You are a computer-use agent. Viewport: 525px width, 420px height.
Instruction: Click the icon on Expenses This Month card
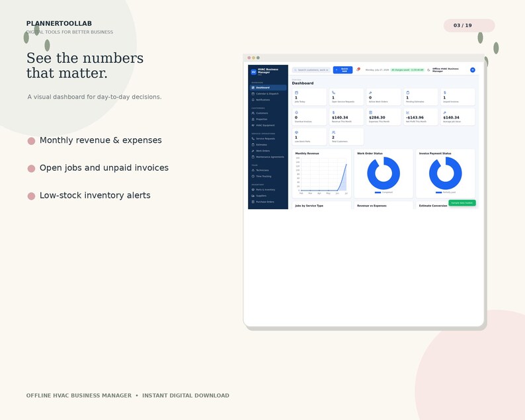(370, 112)
